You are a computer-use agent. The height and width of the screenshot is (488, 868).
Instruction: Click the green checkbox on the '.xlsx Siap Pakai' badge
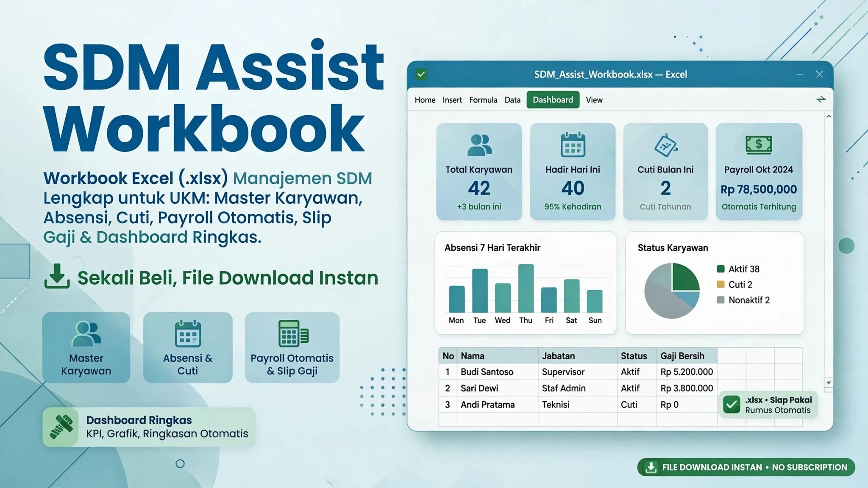coord(732,405)
